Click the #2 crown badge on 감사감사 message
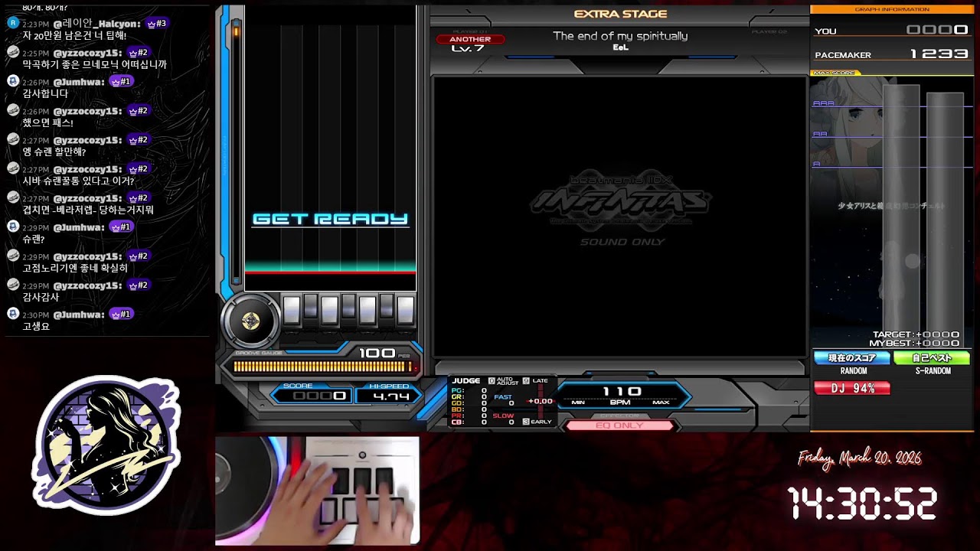Image resolution: width=980 pixels, height=551 pixels. (138, 285)
